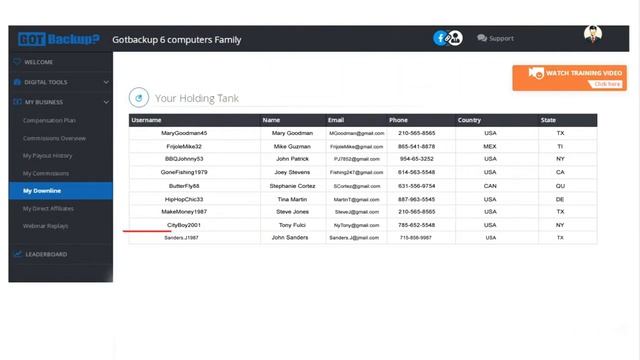Open Digital Tools menu
640x360 pixels.
[x=46, y=82]
